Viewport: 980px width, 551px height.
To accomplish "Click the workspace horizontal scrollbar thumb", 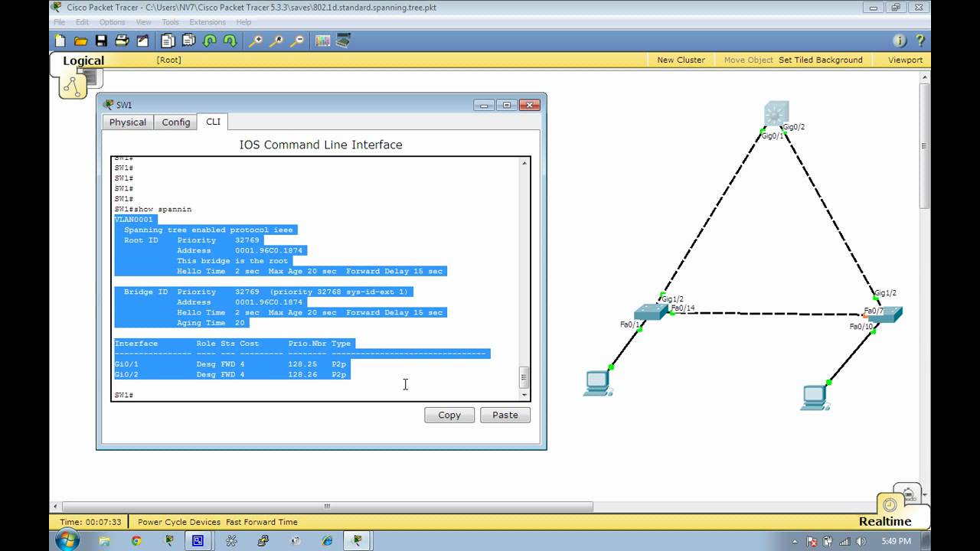I will point(327,506).
